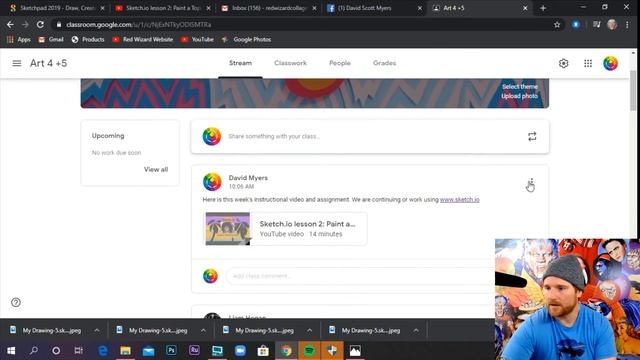Open the YouTube bookmark
Screen dimensions: 640x360
click(x=198, y=40)
